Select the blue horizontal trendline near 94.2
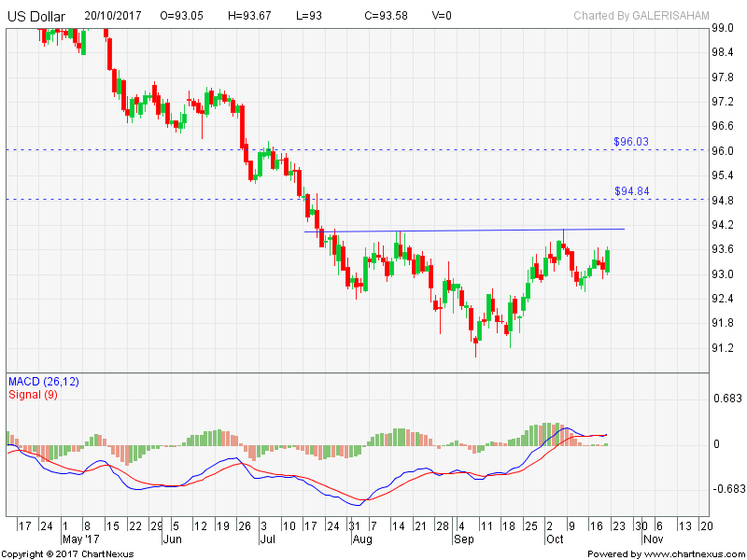This screenshot has width=747, height=560. coord(467,230)
